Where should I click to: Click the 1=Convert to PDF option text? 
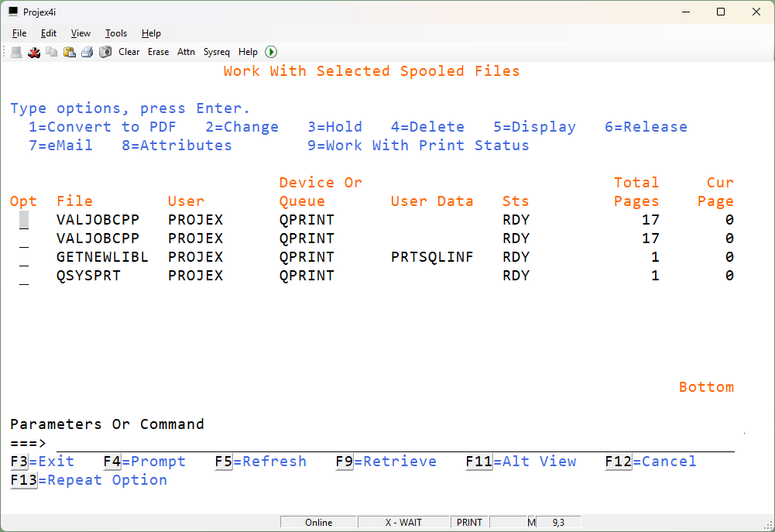pos(102,127)
